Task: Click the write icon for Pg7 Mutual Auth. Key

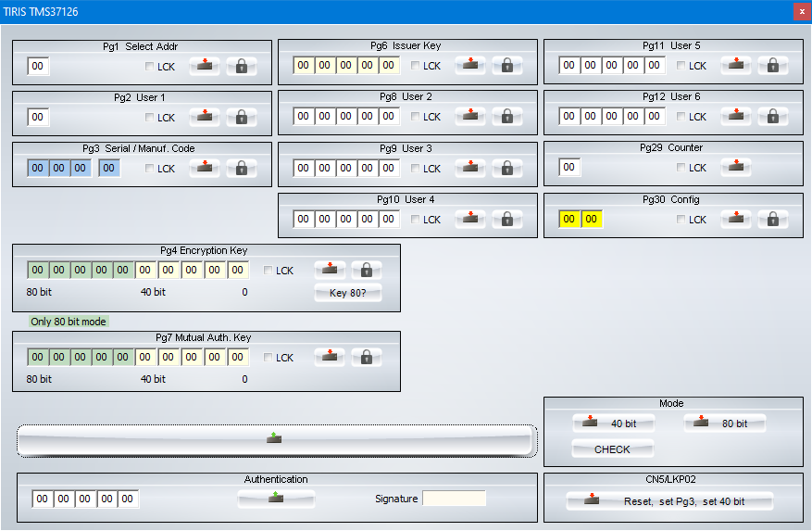Action: 330,357
